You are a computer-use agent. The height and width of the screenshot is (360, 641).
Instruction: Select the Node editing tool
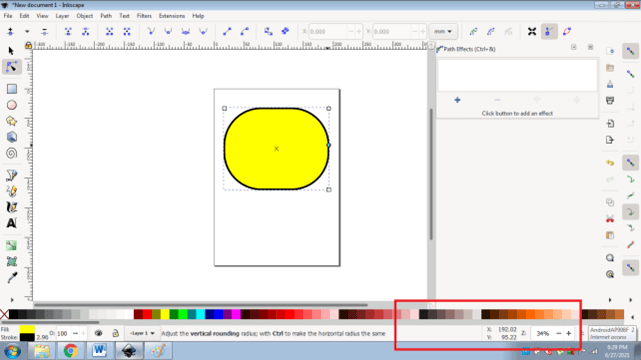coord(11,67)
